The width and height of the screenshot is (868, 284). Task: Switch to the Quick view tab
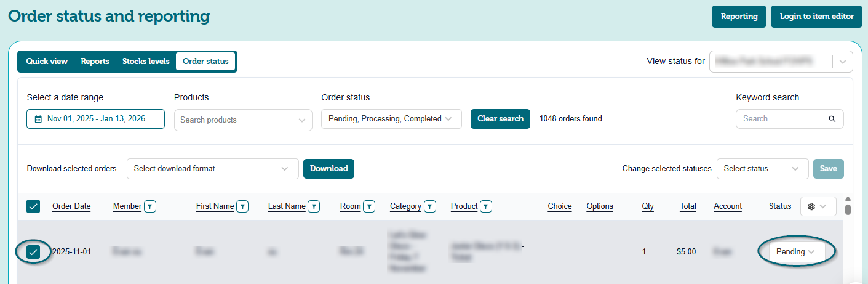[47, 62]
